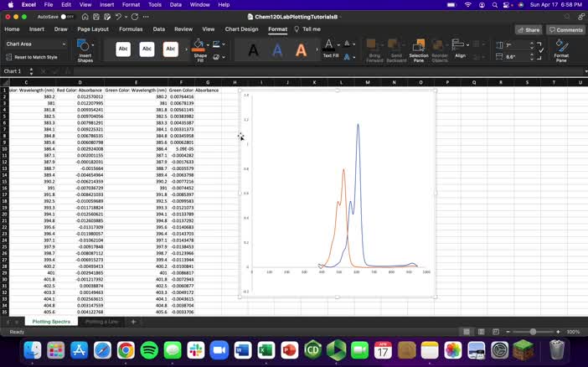Image resolution: width=588 pixels, height=367 pixels.
Task: Click the Name Box showing Chart 1
Action: [x=15, y=71]
